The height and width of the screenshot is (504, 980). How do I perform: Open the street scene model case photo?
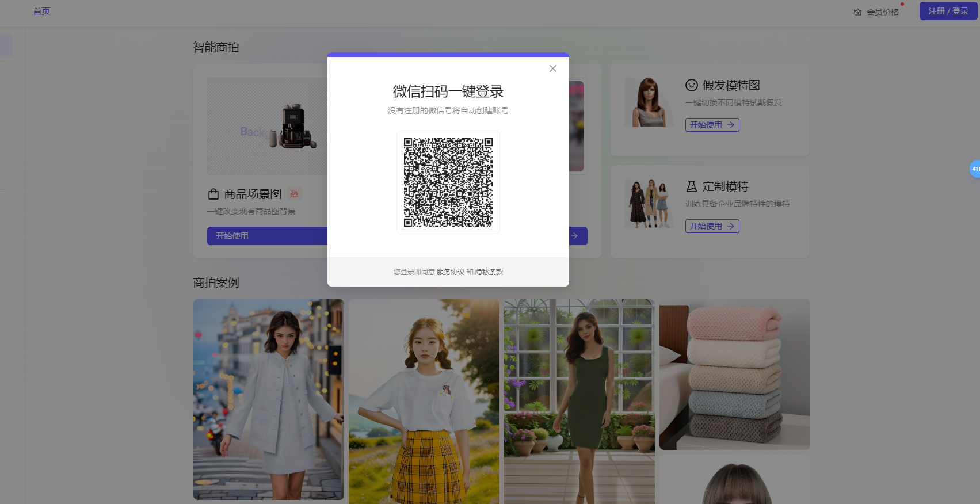(269, 399)
